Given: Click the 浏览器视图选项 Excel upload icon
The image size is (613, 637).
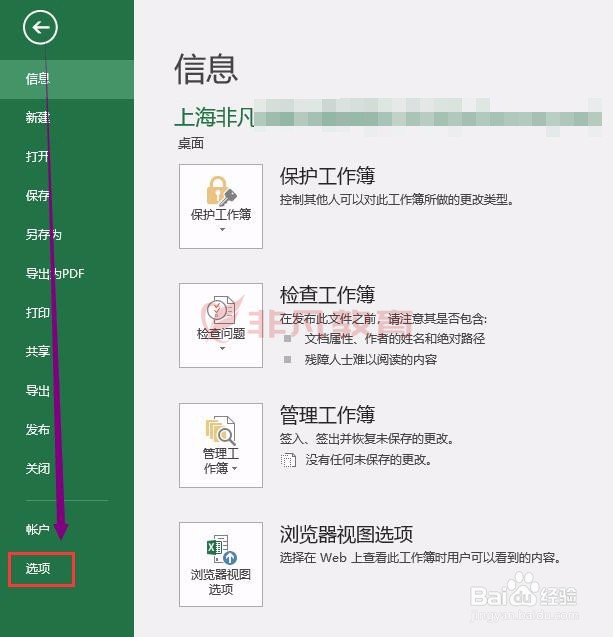Looking at the screenshot, I should (x=221, y=549).
